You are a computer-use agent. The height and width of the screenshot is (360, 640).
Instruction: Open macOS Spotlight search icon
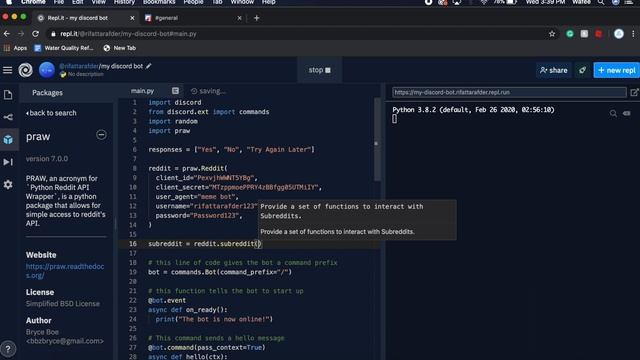[601, 2]
